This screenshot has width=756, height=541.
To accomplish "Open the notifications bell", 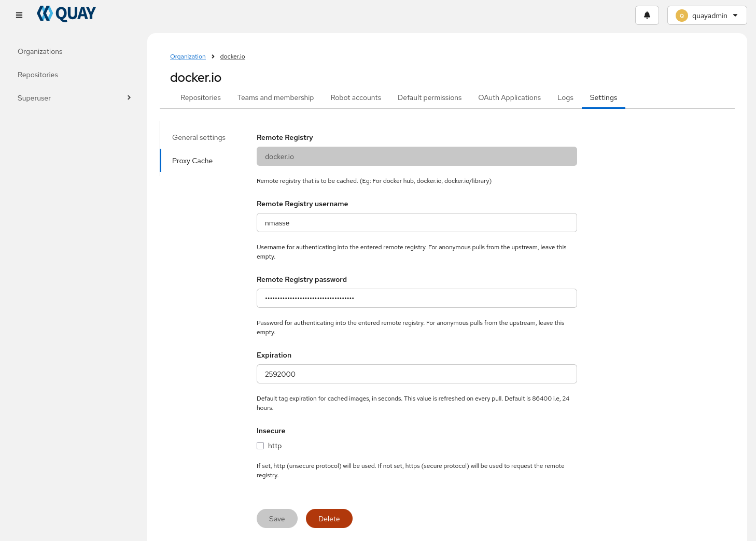I will tap(647, 16).
